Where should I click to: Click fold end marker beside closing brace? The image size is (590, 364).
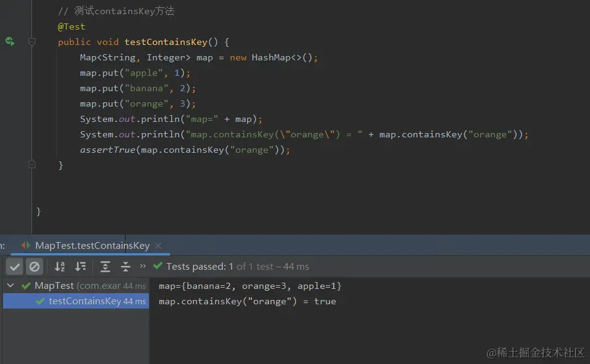pos(32,164)
